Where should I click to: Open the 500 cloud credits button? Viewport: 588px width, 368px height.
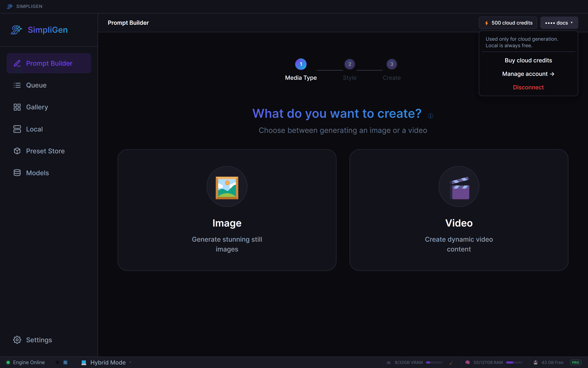point(508,23)
